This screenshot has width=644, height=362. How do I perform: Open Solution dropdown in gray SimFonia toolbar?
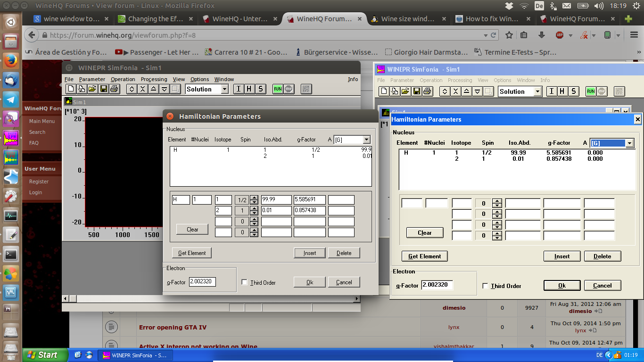pos(224,89)
